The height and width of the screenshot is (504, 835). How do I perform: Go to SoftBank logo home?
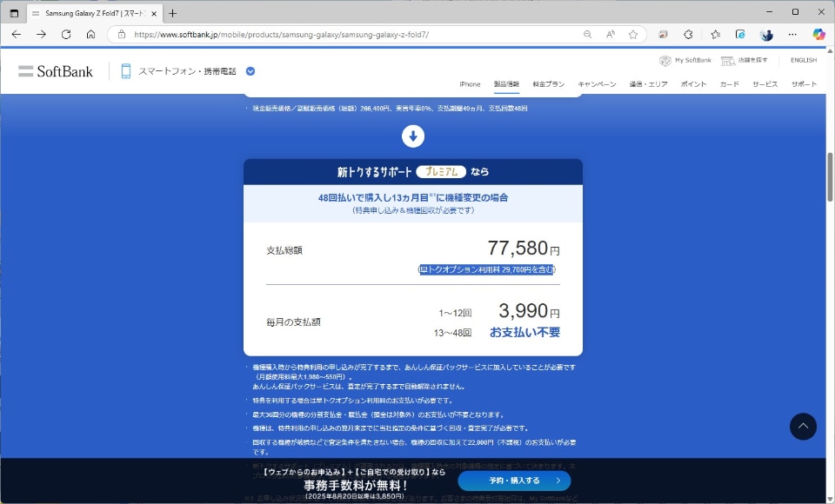coord(56,71)
